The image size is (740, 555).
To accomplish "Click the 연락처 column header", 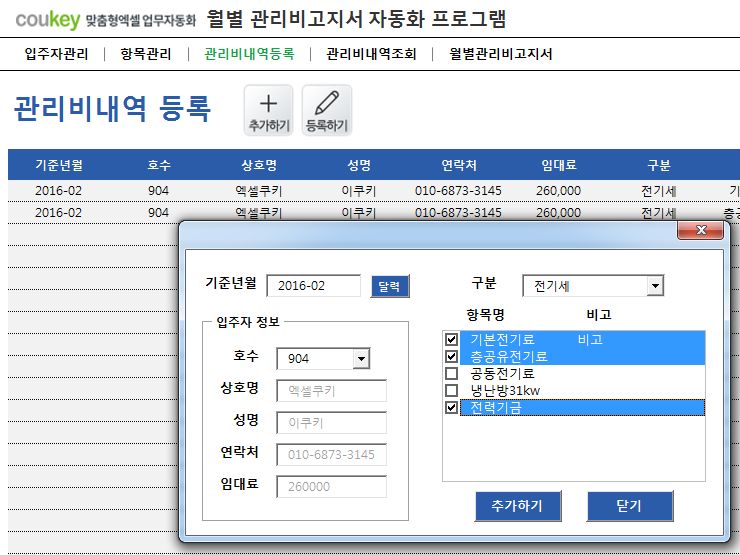I will tap(459, 165).
